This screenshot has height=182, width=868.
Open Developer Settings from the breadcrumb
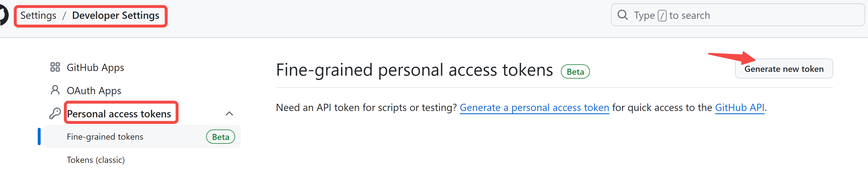coord(116,15)
